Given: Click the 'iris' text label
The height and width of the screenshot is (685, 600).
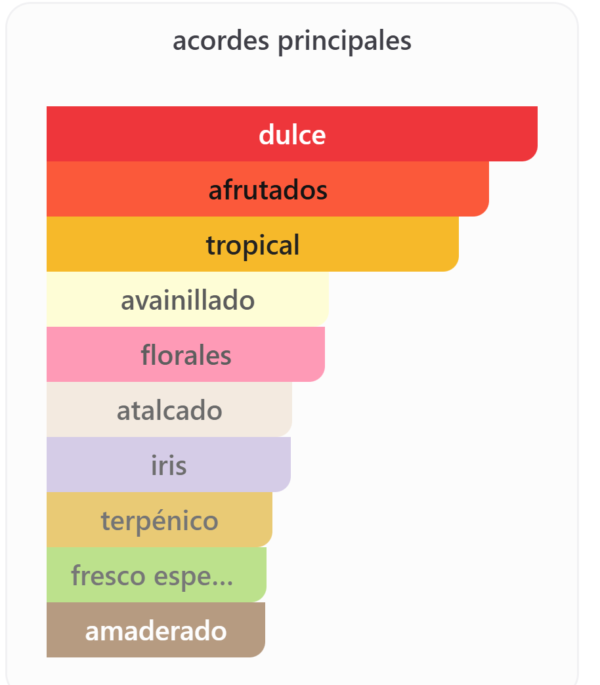Looking at the screenshot, I should (168, 464).
